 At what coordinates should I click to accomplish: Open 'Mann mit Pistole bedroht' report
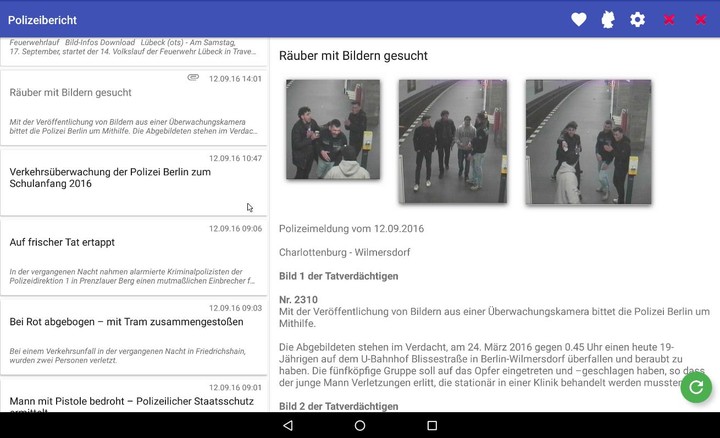click(x=134, y=395)
